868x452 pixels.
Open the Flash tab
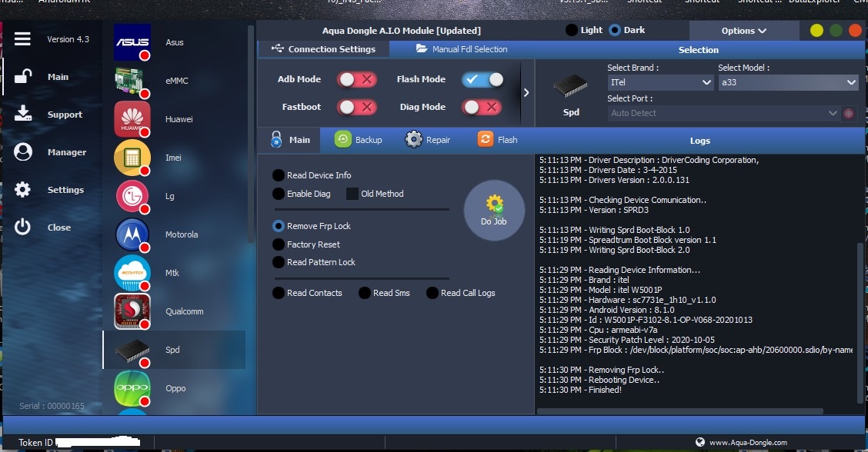click(498, 140)
